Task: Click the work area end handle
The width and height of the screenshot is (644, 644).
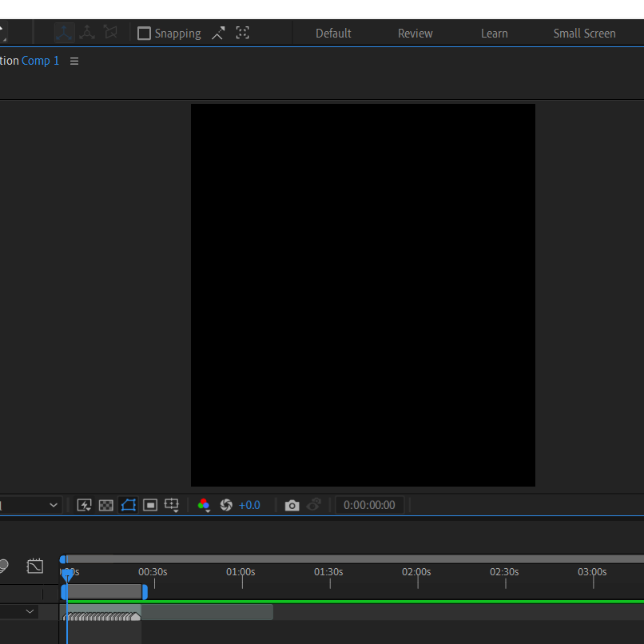Action: click(x=145, y=592)
